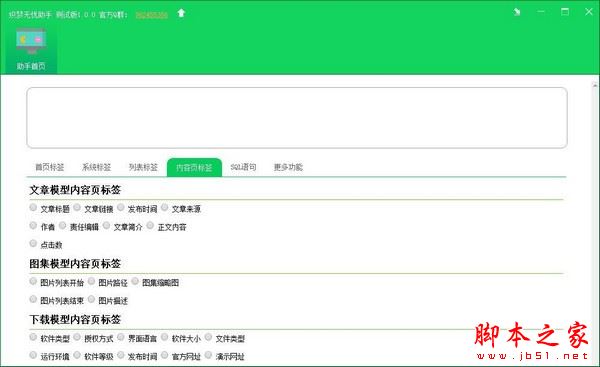Close the 织梦无忧助手 window
Screen dimensions: 600x367
click(589, 12)
